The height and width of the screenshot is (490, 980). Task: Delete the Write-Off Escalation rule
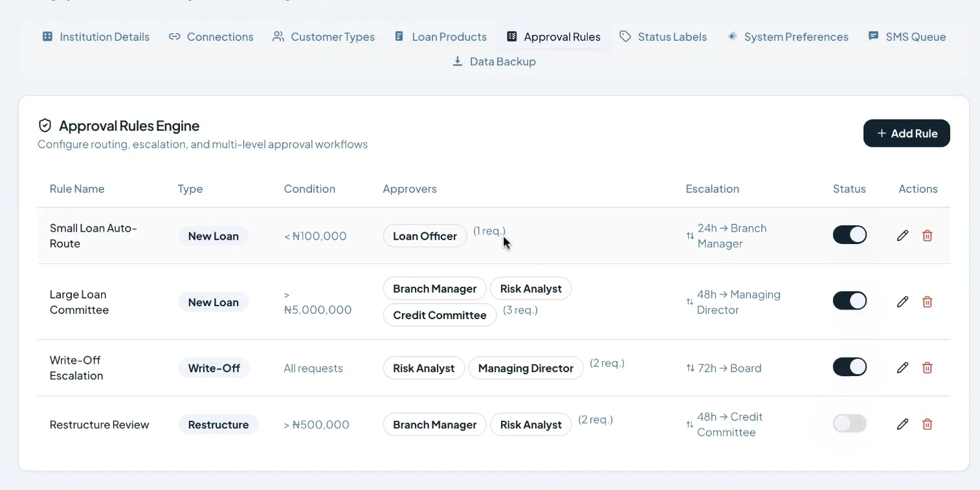927,368
